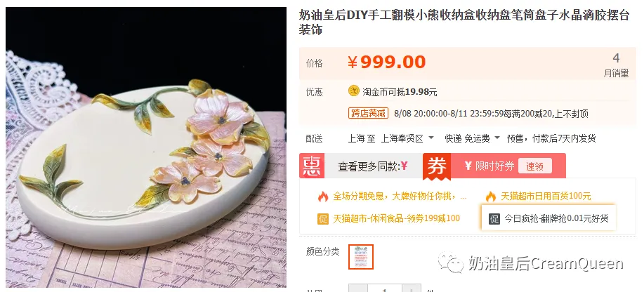Click orange 促 icon beside 天猫超市-休闲食品
644x292 pixels.
pos(323,218)
